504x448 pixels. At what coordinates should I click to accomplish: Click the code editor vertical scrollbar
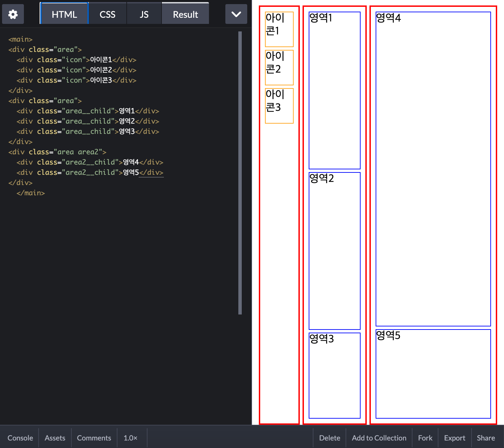coord(240,173)
